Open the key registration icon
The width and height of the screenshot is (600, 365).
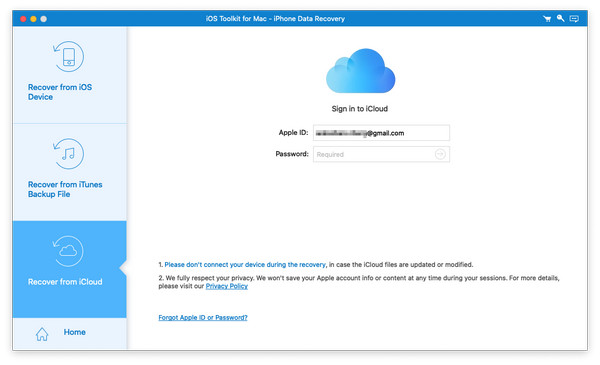(560, 18)
